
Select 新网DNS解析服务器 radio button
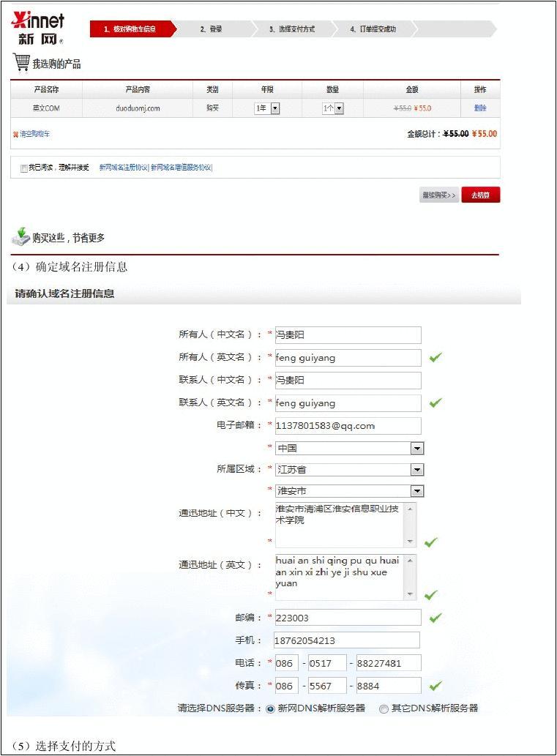coord(270,708)
